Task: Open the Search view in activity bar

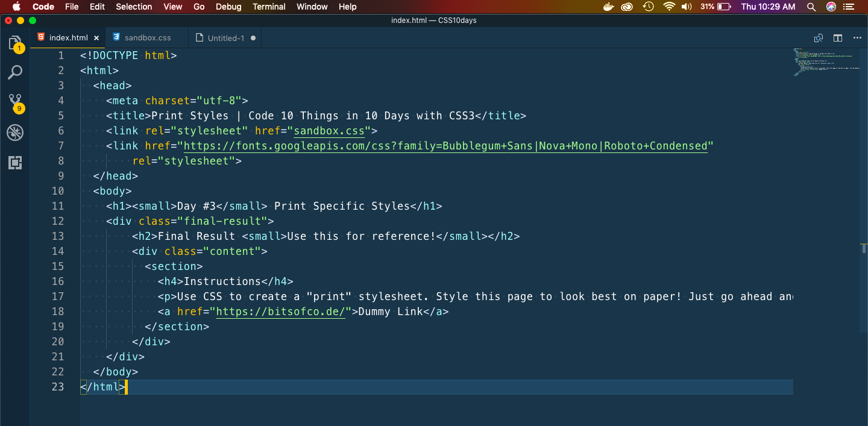Action: [x=15, y=73]
